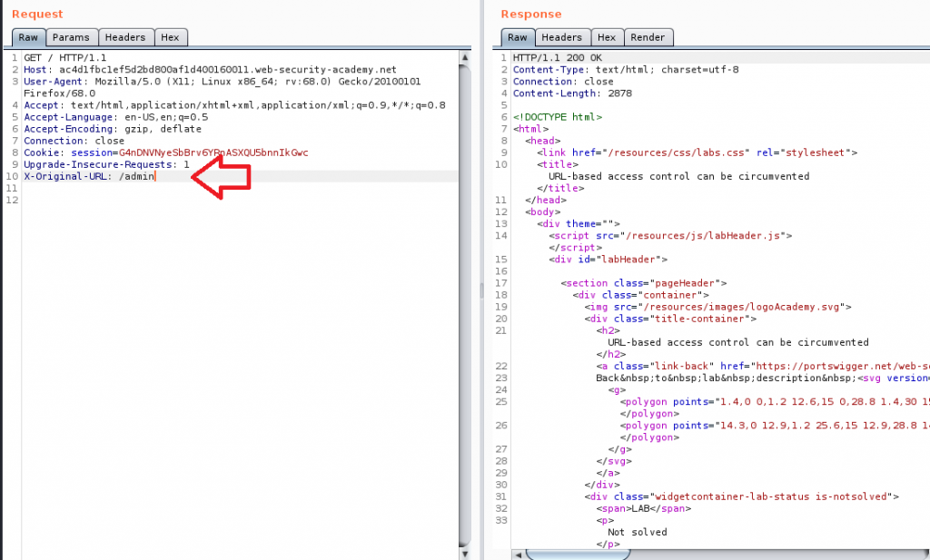
Task: Click the request vertical scrollbar thumb
Action: pyautogui.click(x=465, y=305)
